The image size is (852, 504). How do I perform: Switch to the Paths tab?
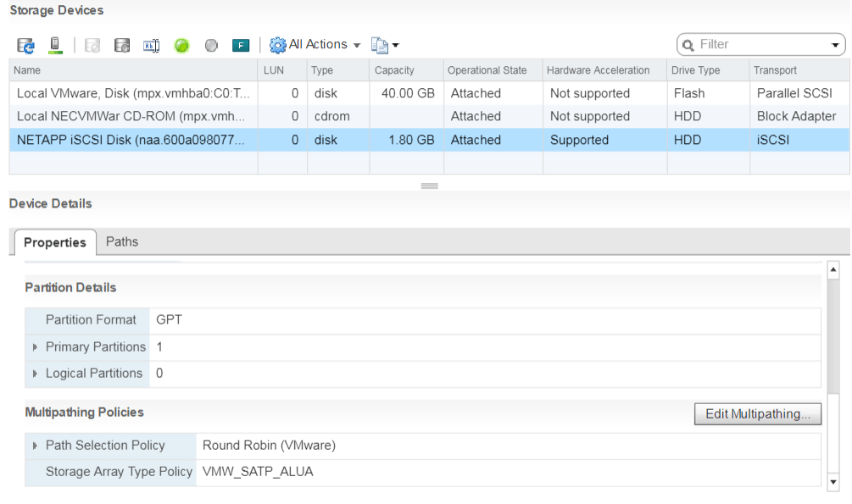[122, 242]
